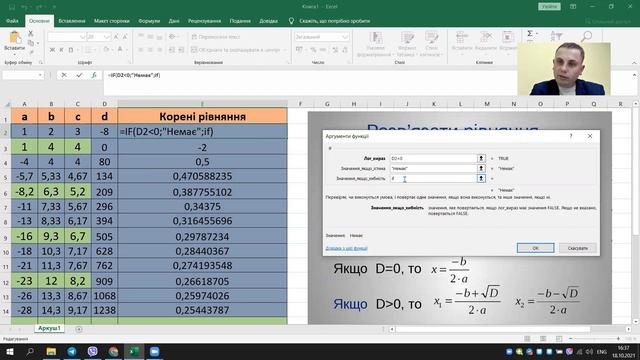Click inside the formula bar text

tap(134, 75)
